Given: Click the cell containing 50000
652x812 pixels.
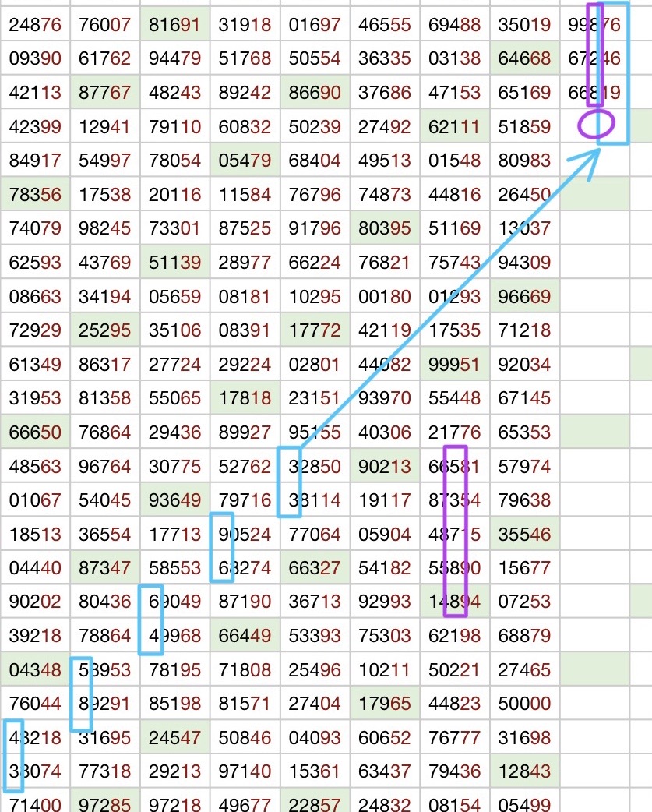Looking at the screenshot, I should coord(524,704).
